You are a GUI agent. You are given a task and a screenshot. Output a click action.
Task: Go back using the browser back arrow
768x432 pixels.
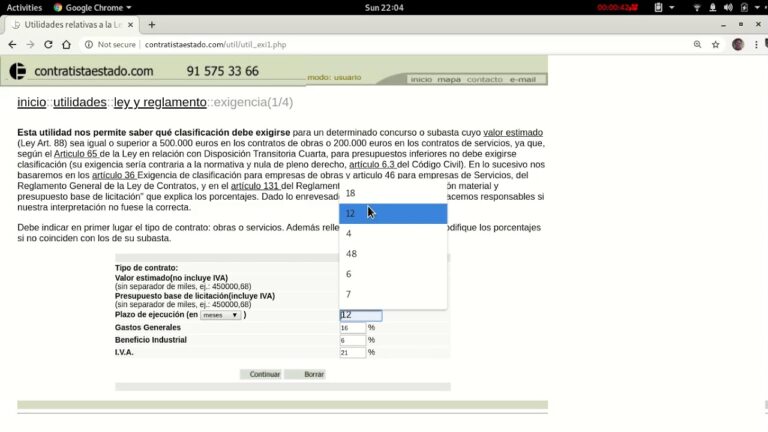pyautogui.click(x=12, y=45)
